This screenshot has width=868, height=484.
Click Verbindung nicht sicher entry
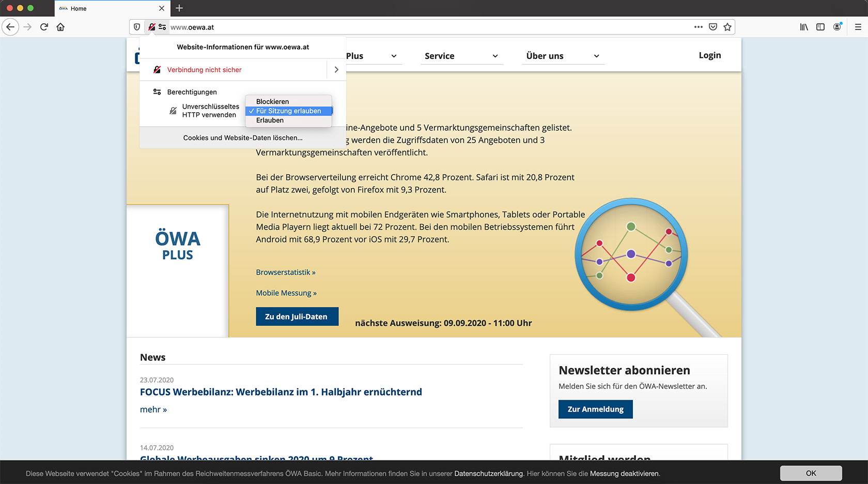click(x=205, y=70)
